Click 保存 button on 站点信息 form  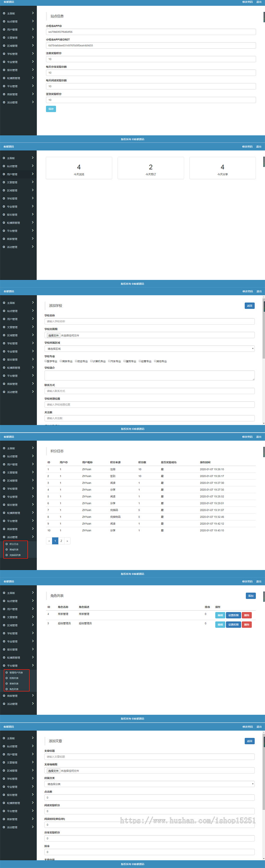[51, 109]
